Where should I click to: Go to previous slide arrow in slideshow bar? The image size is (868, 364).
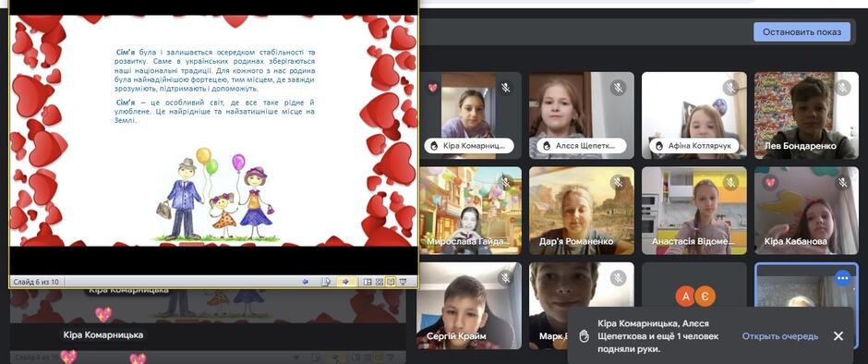[x=305, y=282]
